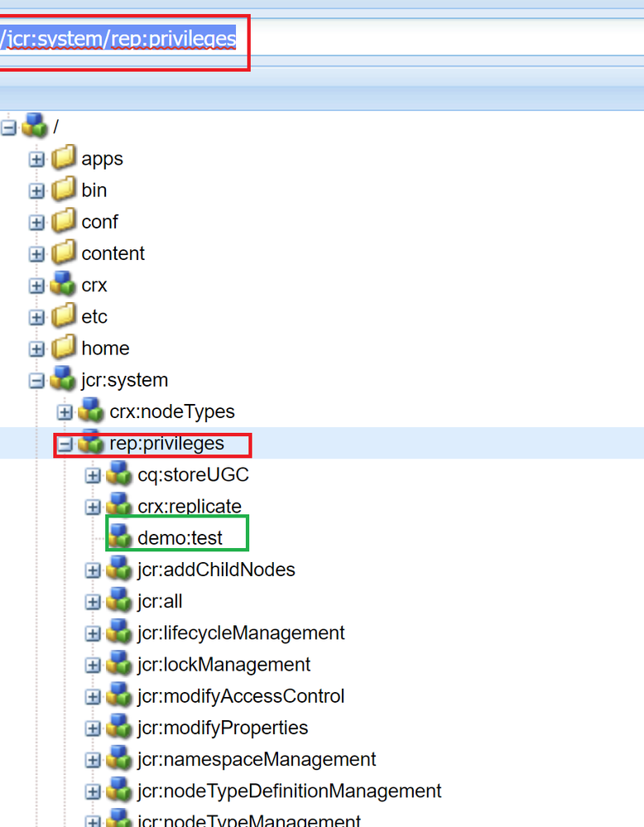Collapse the jcr:system node
Viewport: 644px width, 827px height.
click(x=36, y=381)
